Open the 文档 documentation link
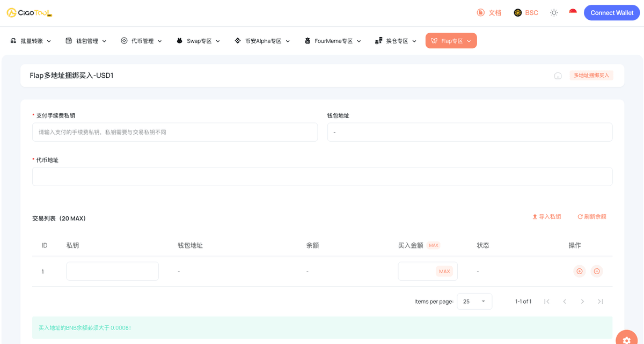This screenshot has height=344, width=644. tap(489, 13)
